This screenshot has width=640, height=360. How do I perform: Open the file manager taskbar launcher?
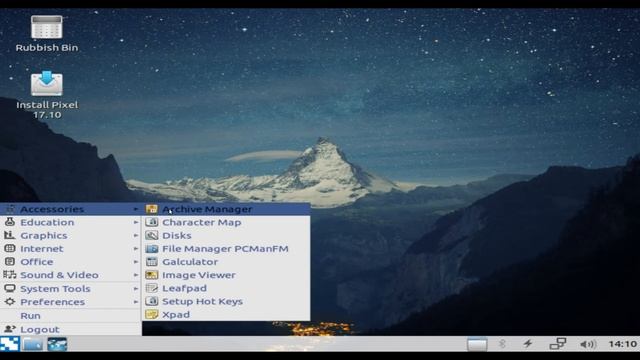33,344
